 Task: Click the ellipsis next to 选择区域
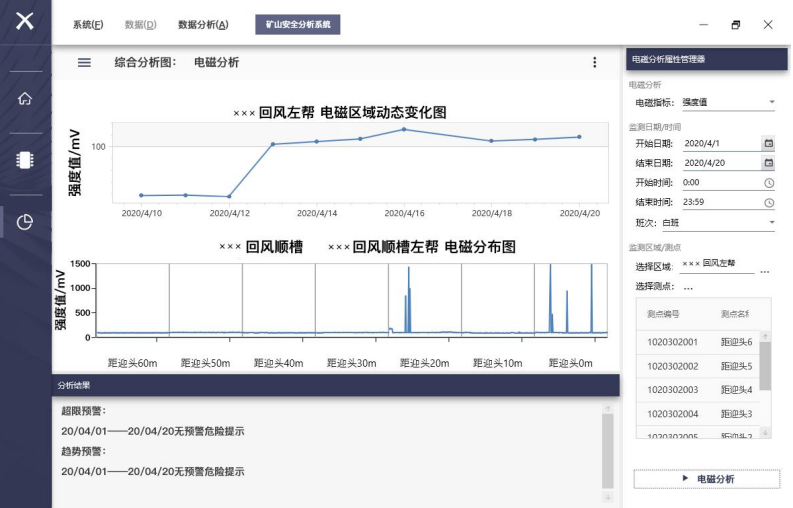click(764, 270)
